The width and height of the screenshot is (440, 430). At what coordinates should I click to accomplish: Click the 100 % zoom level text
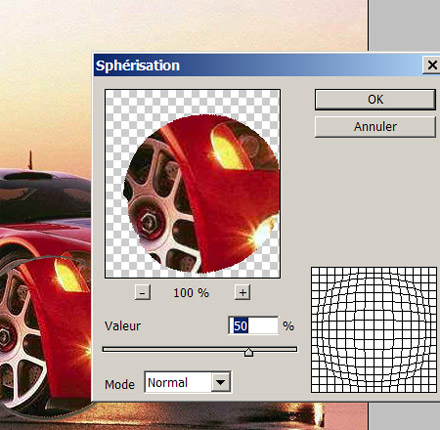(191, 293)
